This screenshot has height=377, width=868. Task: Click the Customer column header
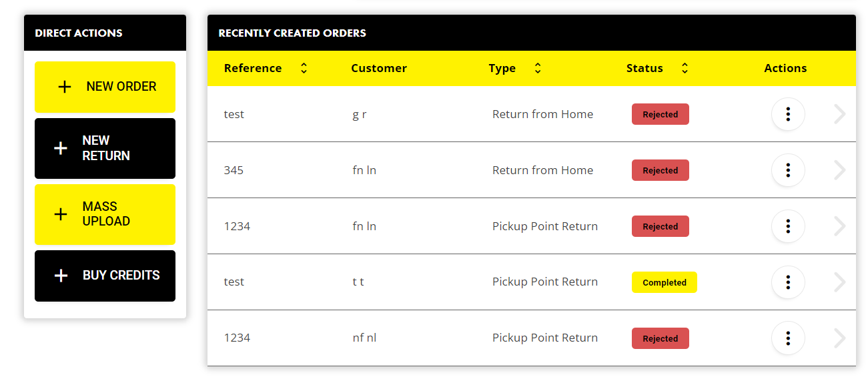[379, 68]
